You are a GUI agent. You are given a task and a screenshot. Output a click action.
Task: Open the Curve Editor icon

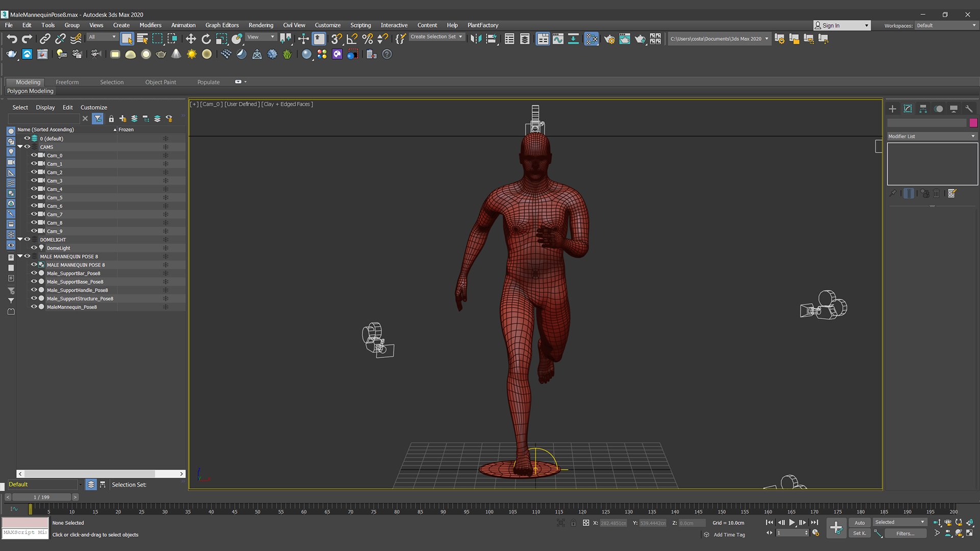click(558, 39)
